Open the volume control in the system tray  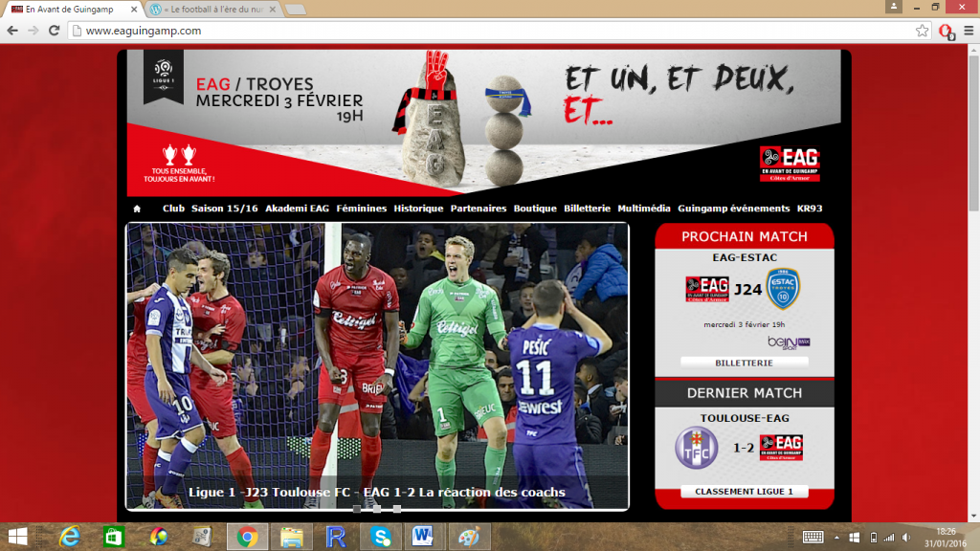(x=906, y=538)
